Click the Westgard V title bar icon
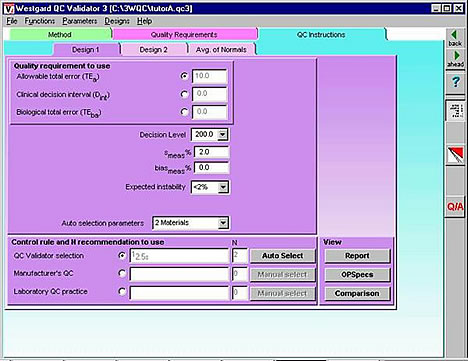 coord(9,8)
